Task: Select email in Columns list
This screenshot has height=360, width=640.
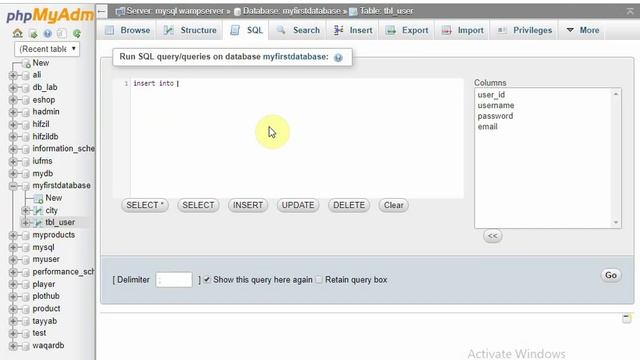Action: tap(487, 127)
